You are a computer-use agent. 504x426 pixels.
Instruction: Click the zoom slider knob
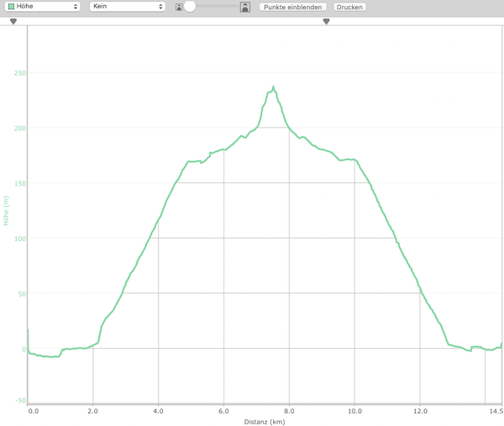pyautogui.click(x=191, y=7)
